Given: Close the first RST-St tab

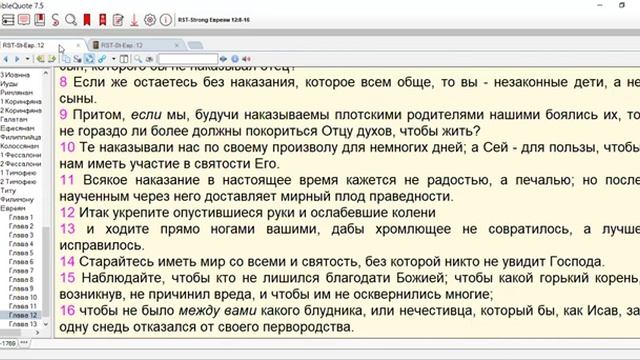Looking at the screenshot, I should (x=78, y=45).
